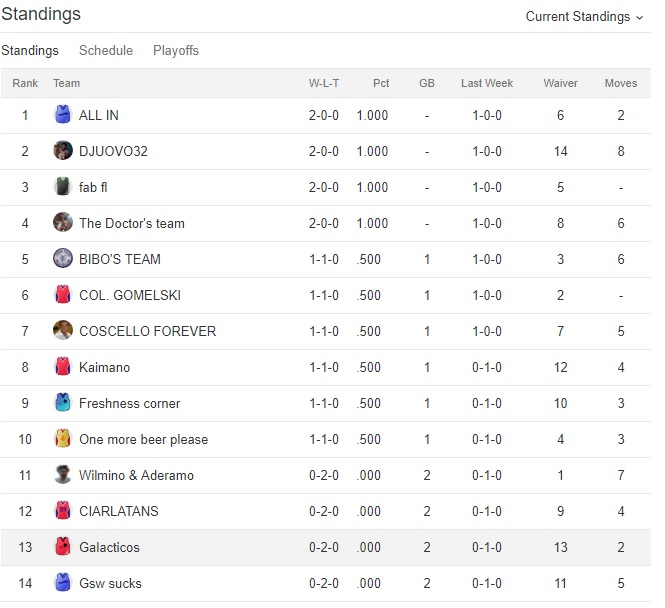Click the Pct column header
This screenshot has height=608, width=665.
tap(381, 83)
